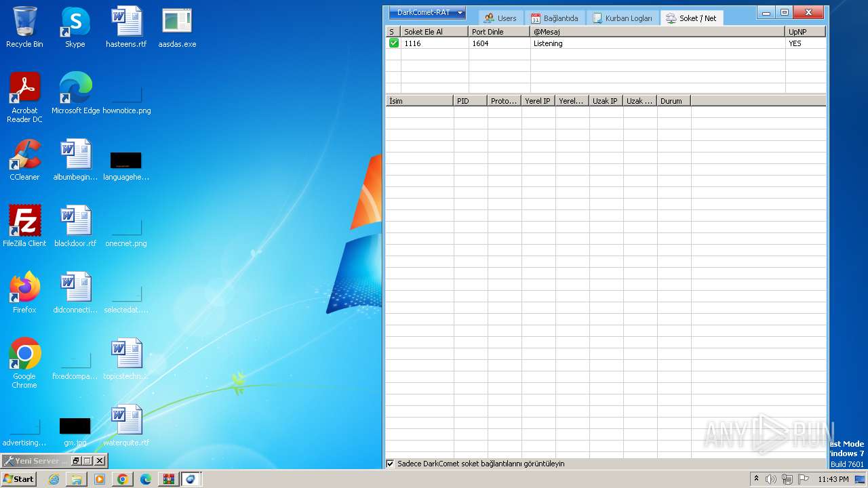Click the green status checkmark for socket 1116
868x488 pixels.
pos(393,43)
